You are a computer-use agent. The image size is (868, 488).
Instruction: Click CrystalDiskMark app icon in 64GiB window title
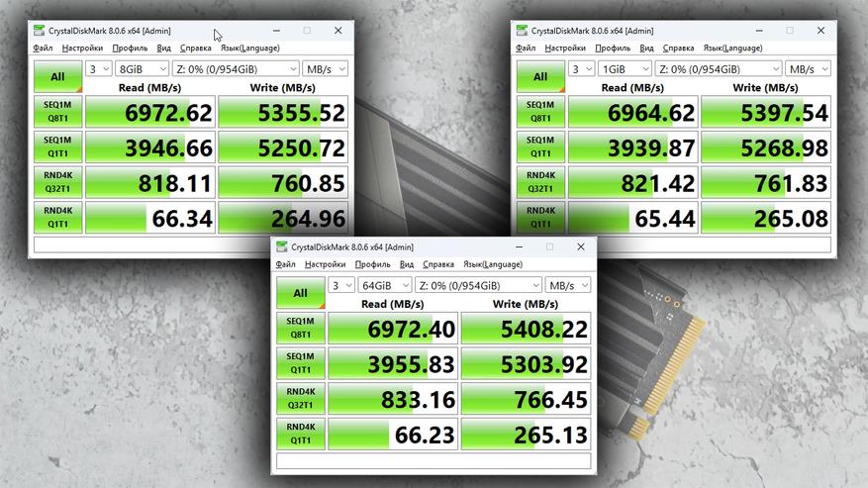click(282, 246)
